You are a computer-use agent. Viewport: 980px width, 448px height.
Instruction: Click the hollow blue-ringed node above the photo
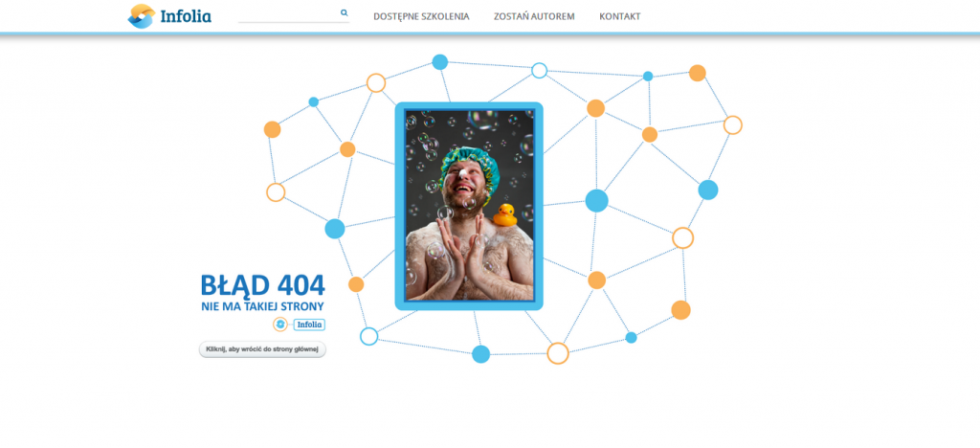(x=539, y=71)
